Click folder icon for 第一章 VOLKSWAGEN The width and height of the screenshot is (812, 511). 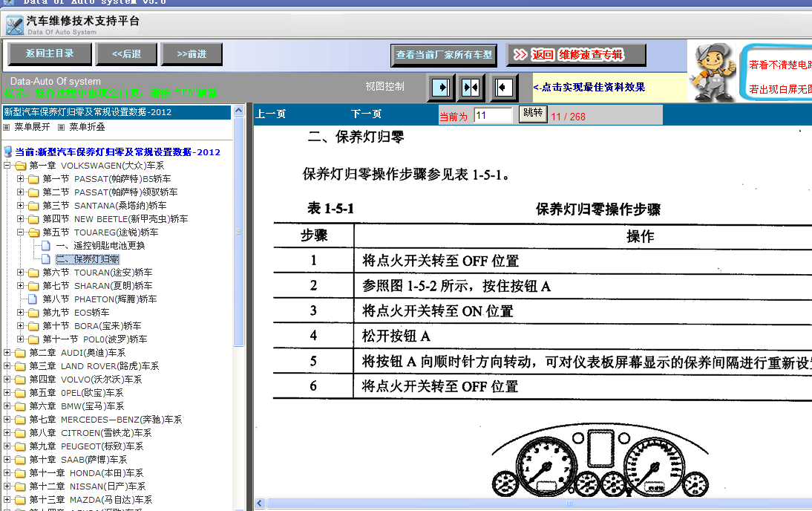pos(21,166)
